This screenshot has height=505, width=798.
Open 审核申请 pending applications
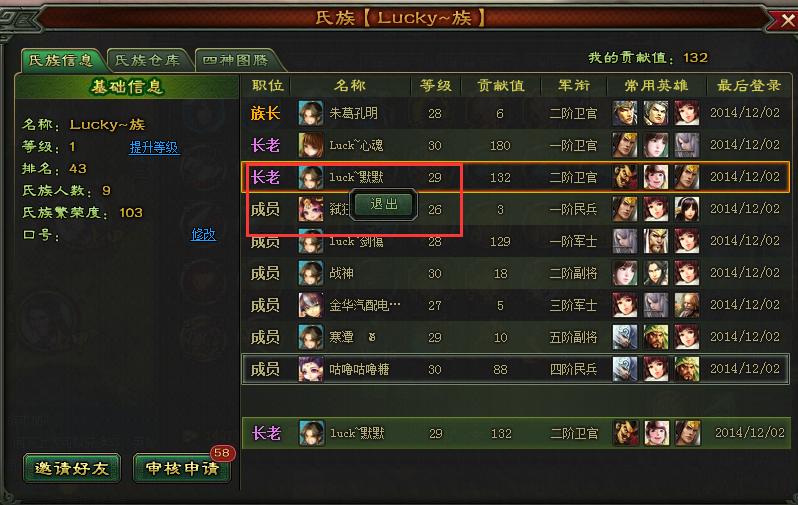(x=182, y=468)
